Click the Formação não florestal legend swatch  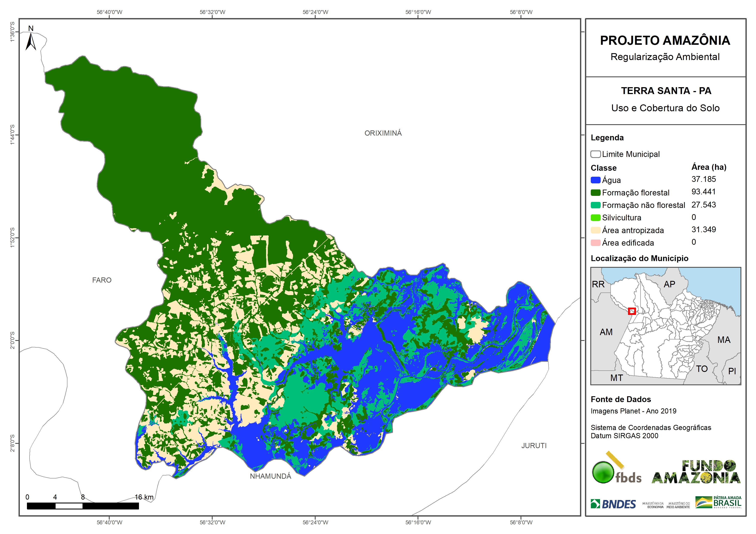[595, 205]
